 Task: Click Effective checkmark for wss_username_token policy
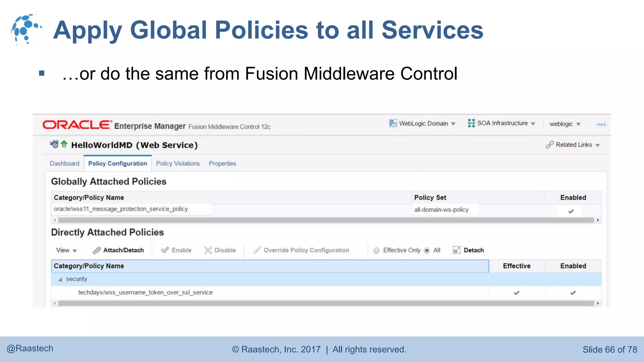click(516, 293)
